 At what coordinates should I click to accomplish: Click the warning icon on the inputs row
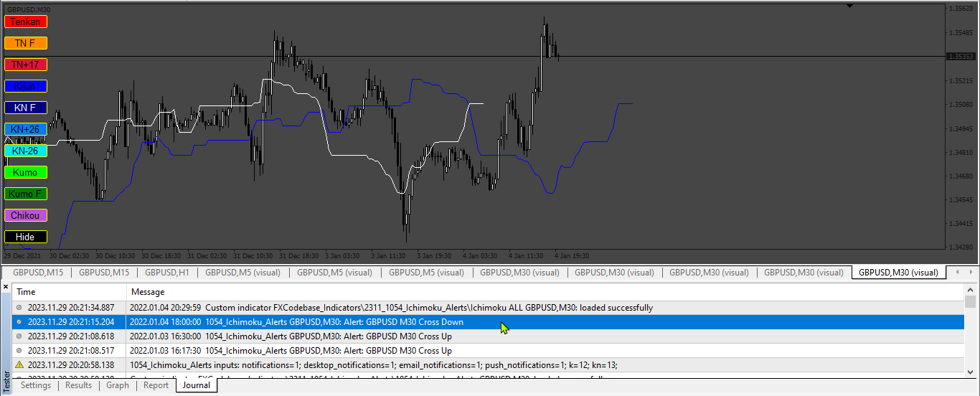pos(19,364)
